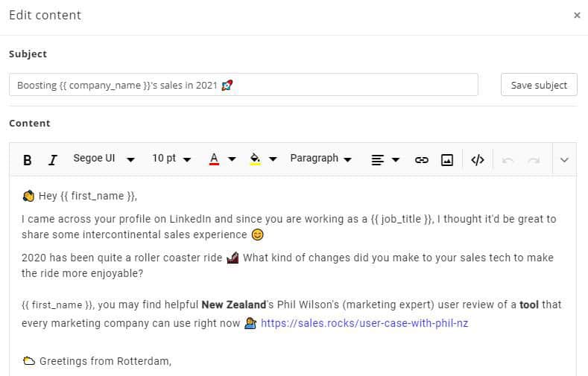Image resolution: width=588 pixels, height=376 pixels.
Task: Click the Save subject button
Action: tap(539, 85)
